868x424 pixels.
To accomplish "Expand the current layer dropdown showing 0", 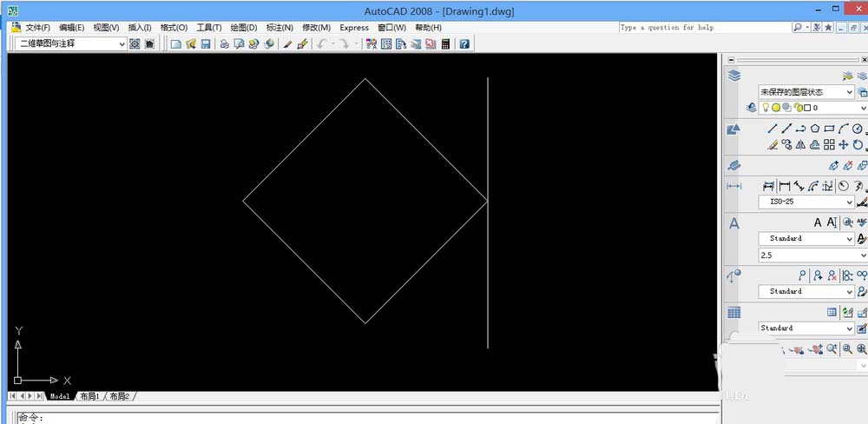I will pos(863,108).
